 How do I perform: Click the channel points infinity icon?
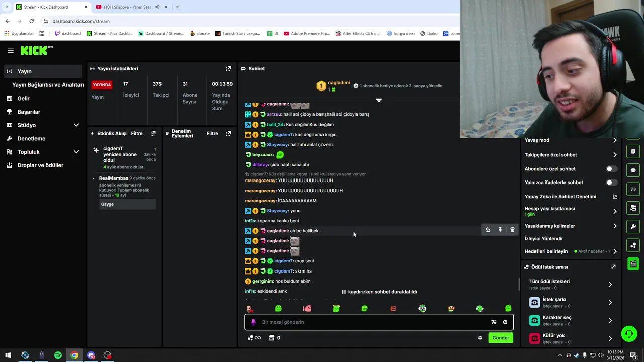(254, 338)
